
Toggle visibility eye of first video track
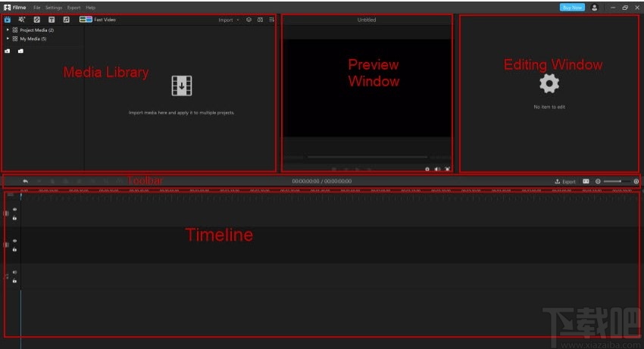(x=15, y=210)
